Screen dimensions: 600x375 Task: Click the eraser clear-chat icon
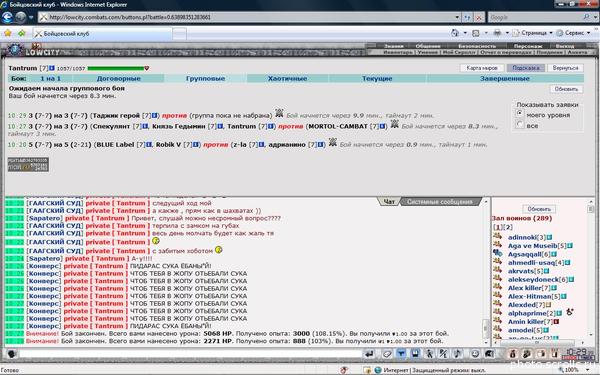pyautogui.click(x=387, y=354)
